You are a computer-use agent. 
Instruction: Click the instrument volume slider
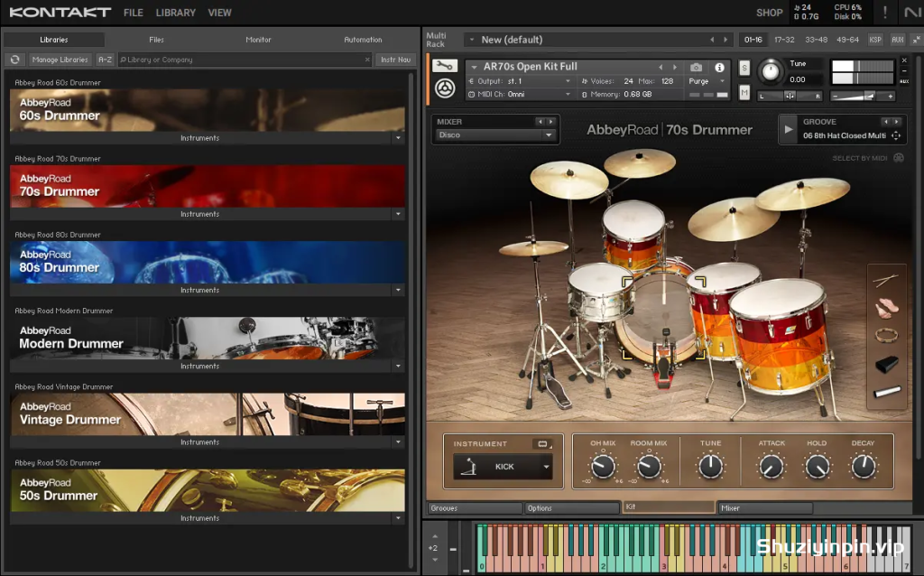coord(862,96)
